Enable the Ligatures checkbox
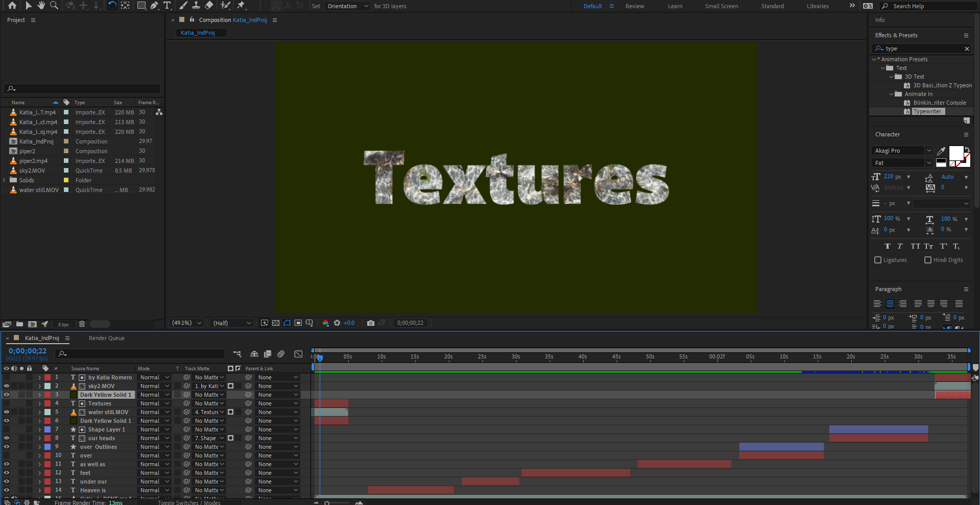This screenshot has width=980, height=505. click(x=878, y=260)
